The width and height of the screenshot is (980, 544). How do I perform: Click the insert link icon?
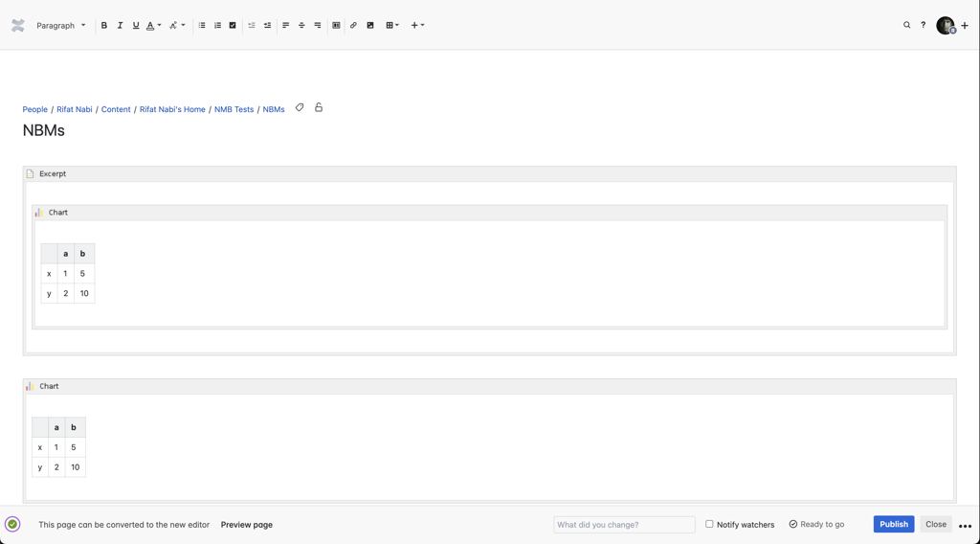click(x=353, y=26)
